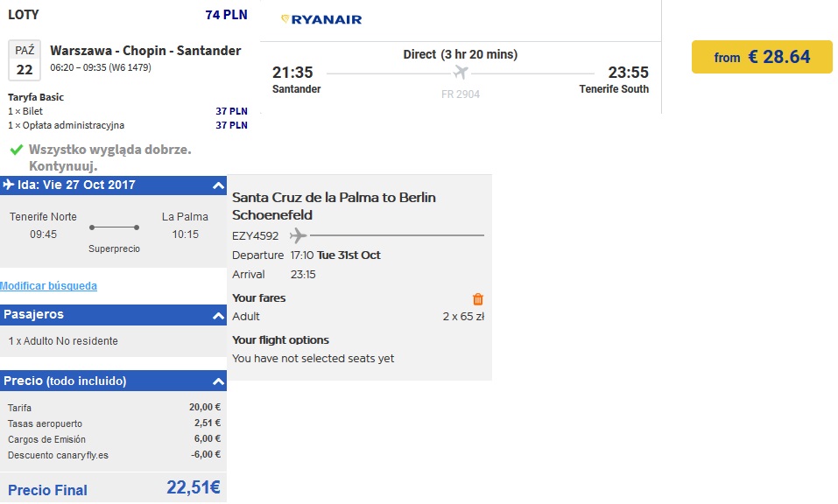The image size is (838, 504).
Task: Click the FR 2904 flight number
Action: pos(460,94)
